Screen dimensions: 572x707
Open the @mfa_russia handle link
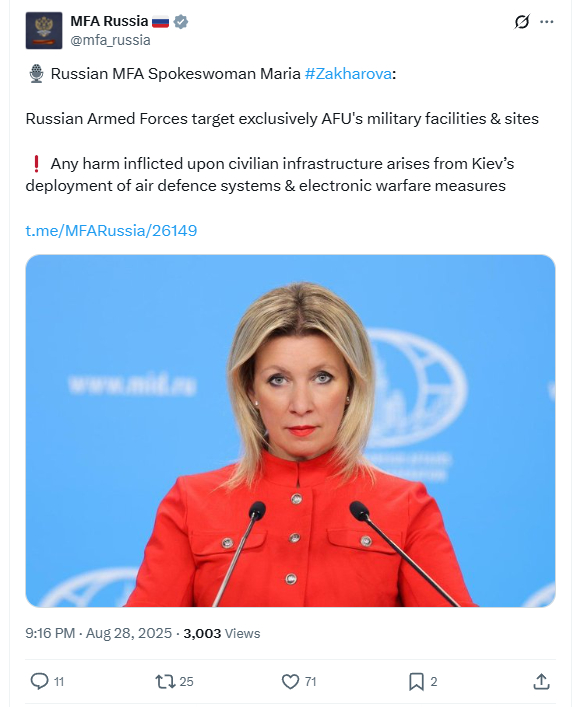point(110,40)
